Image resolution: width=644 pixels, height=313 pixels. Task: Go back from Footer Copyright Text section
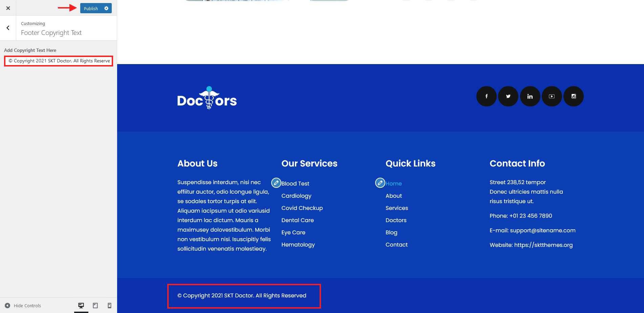point(8,28)
